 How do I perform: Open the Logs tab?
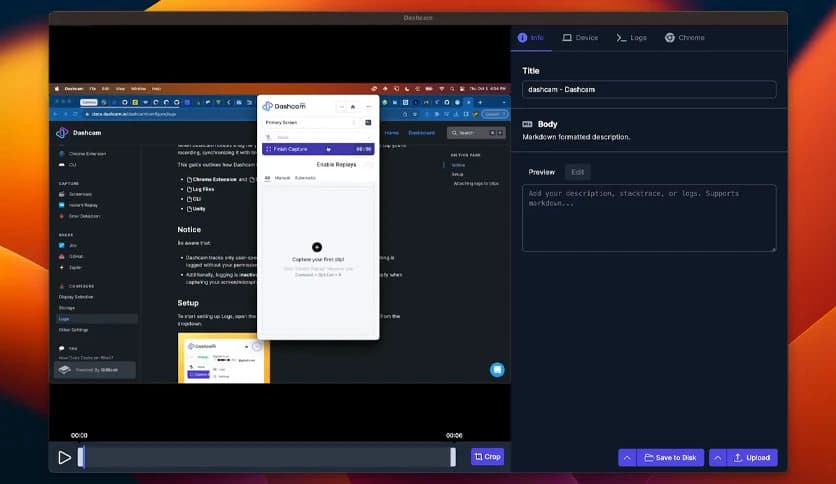[631, 38]
